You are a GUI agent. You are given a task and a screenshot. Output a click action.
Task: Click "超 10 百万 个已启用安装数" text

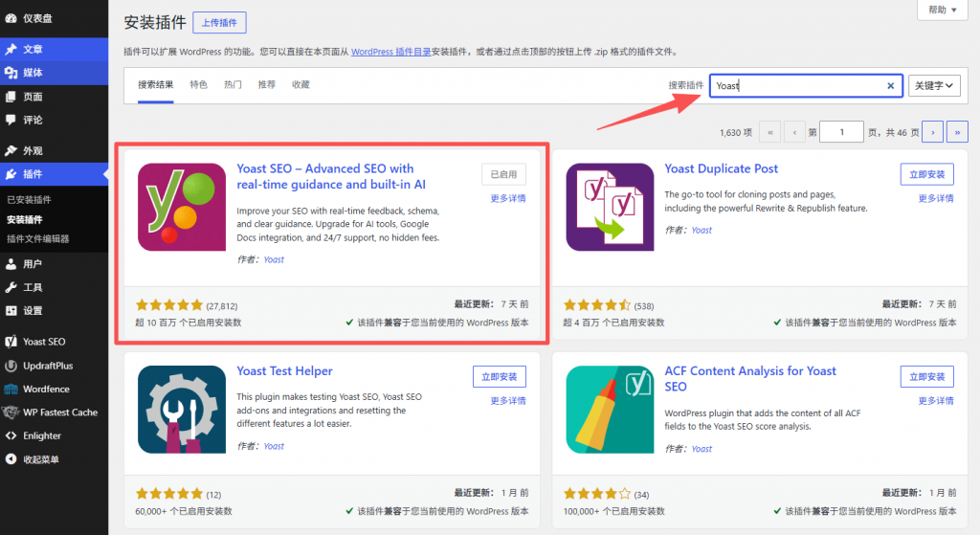pos(189,323)
